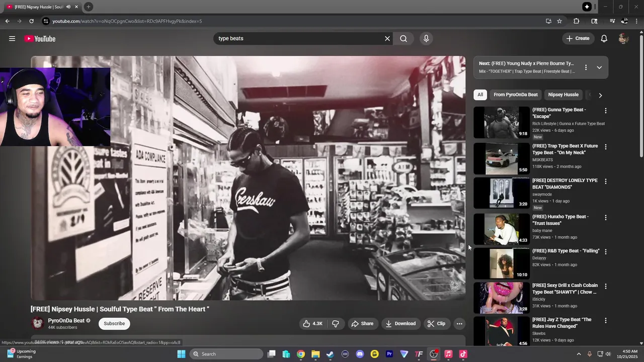644x362 pixels.
Task: Click the Windows taskbar Search box
Action: pos(226,354)
